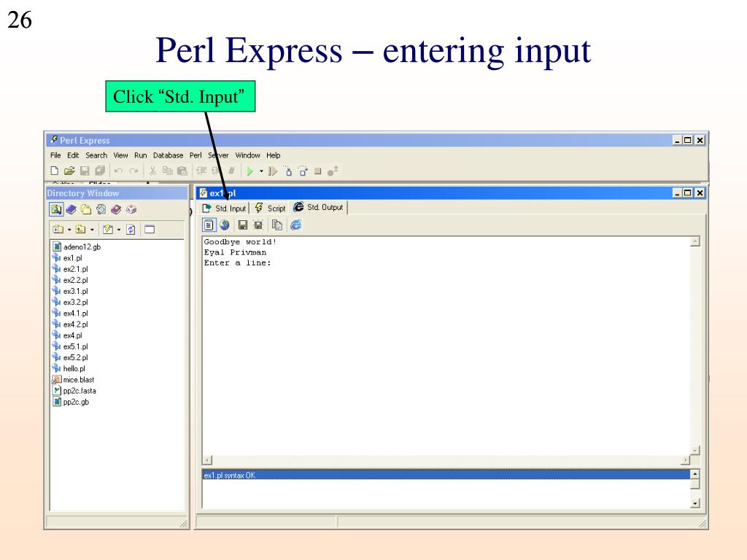Viewport: 747px width, 560px height.
Task: Click inside the output text area
Action: point(446,346)
